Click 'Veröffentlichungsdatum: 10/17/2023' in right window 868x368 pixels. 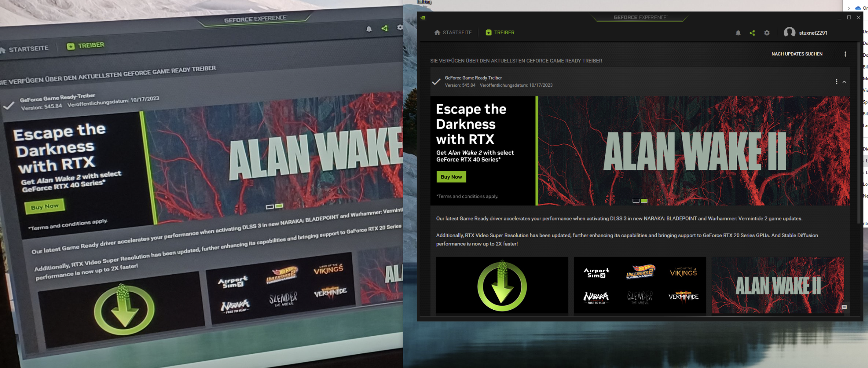[516, 85]
